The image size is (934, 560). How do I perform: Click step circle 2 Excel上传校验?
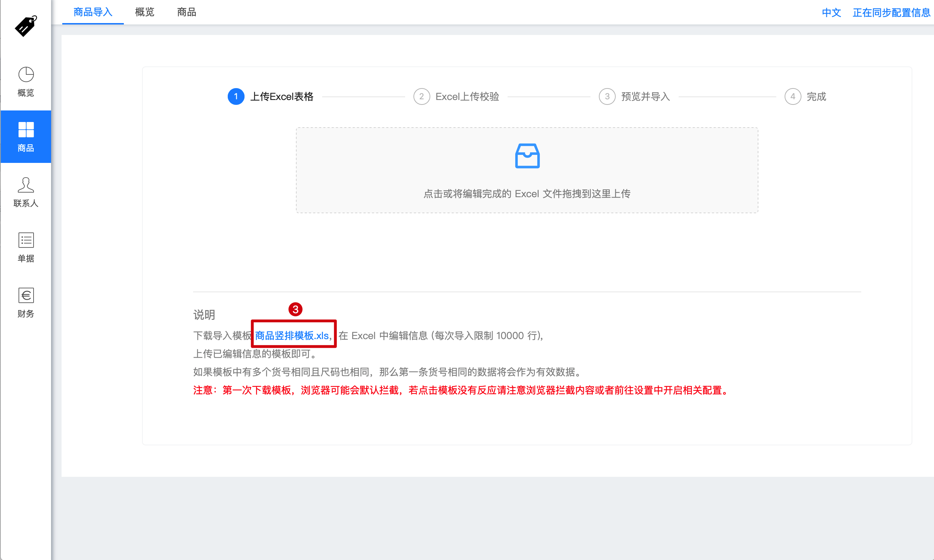point(422,96)
